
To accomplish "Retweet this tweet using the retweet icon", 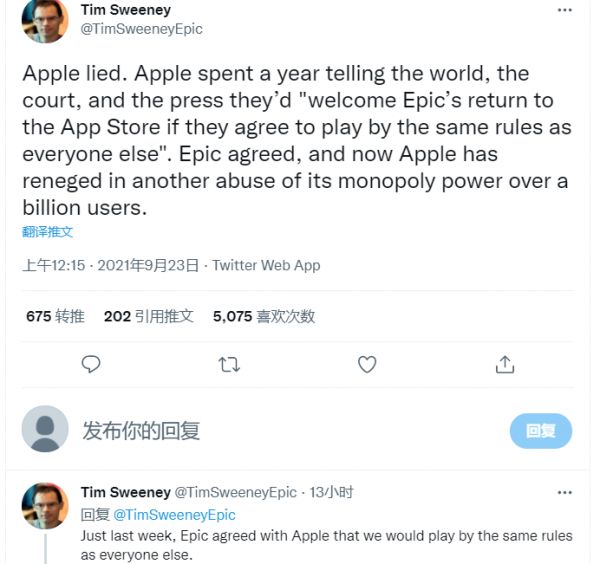I will tap(229, 364).
